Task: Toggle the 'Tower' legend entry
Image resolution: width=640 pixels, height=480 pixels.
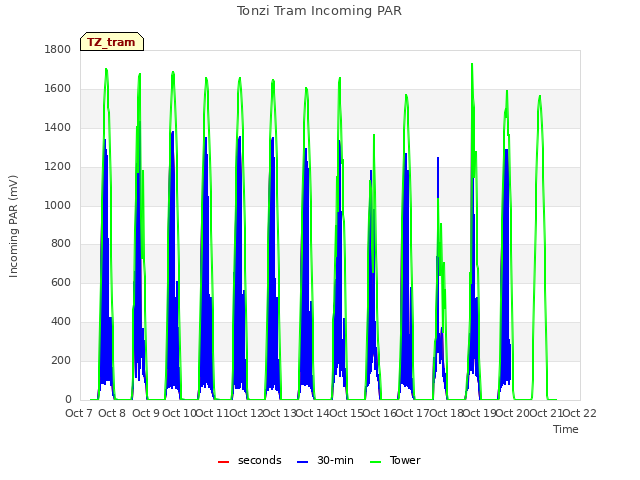Action: [395, 460]
